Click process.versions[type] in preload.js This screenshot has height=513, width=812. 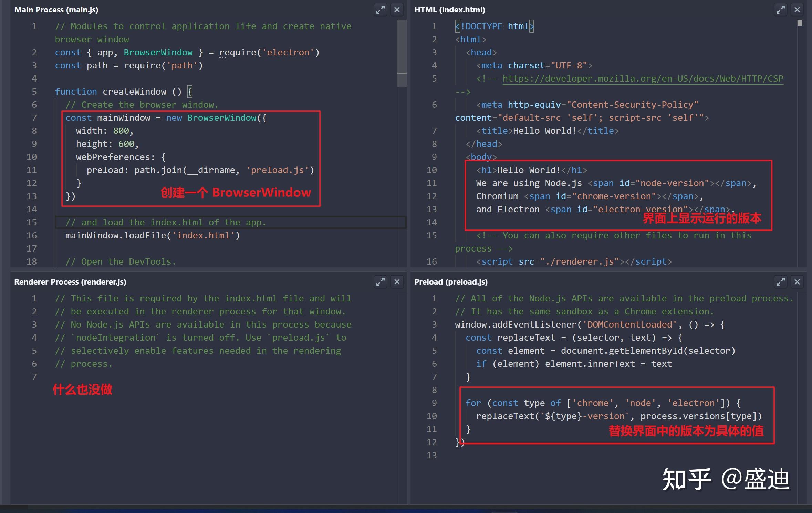(701, 416)
